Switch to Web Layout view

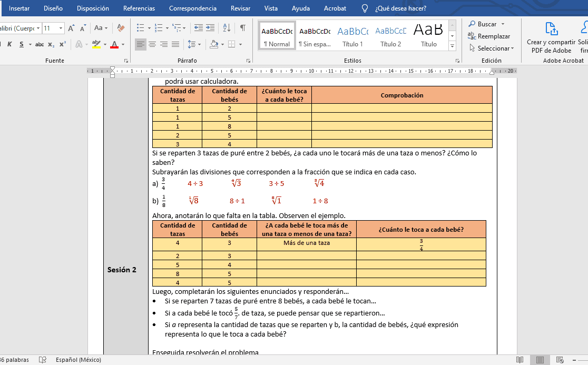pos(560,360)
